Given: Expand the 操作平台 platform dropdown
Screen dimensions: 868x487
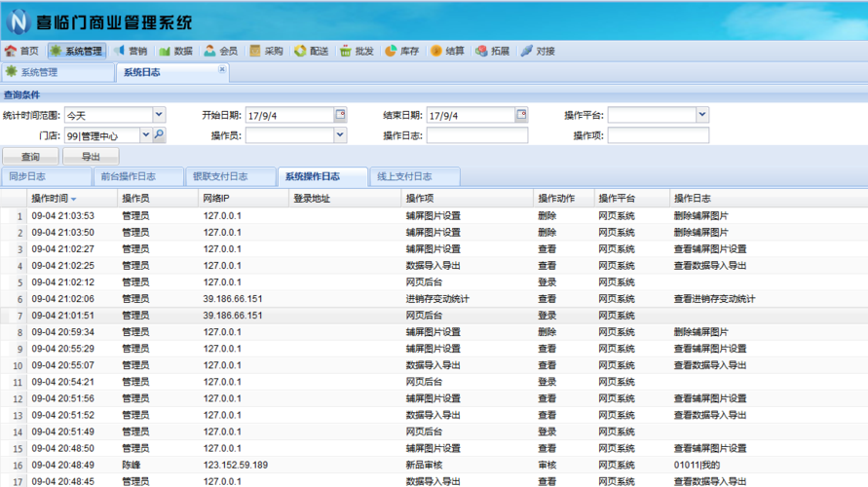Looking at the screenshot, I should point(702,115).
